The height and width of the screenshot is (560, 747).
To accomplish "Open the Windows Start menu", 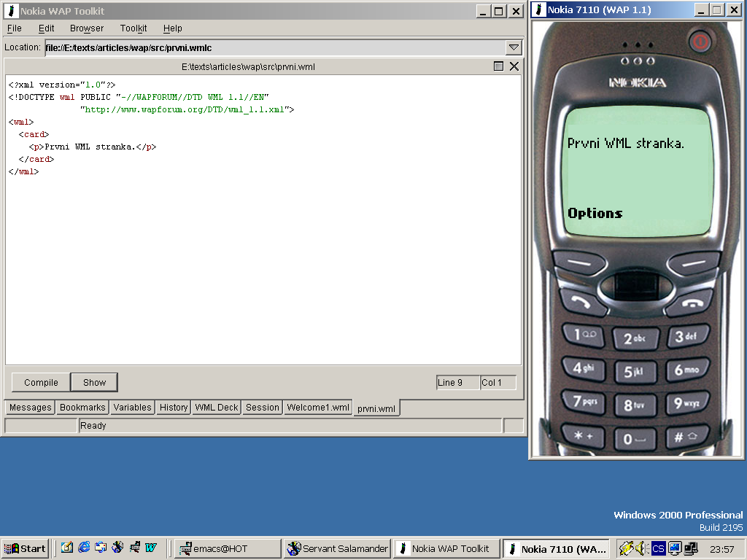I will pos(25,548).
